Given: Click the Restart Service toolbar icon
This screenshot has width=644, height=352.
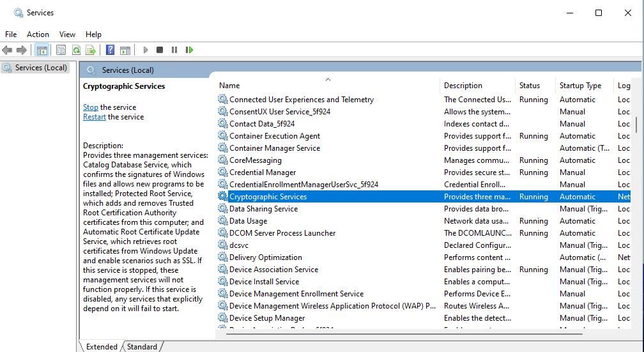Looking at the screenshot, I should (x=189, y=50).
